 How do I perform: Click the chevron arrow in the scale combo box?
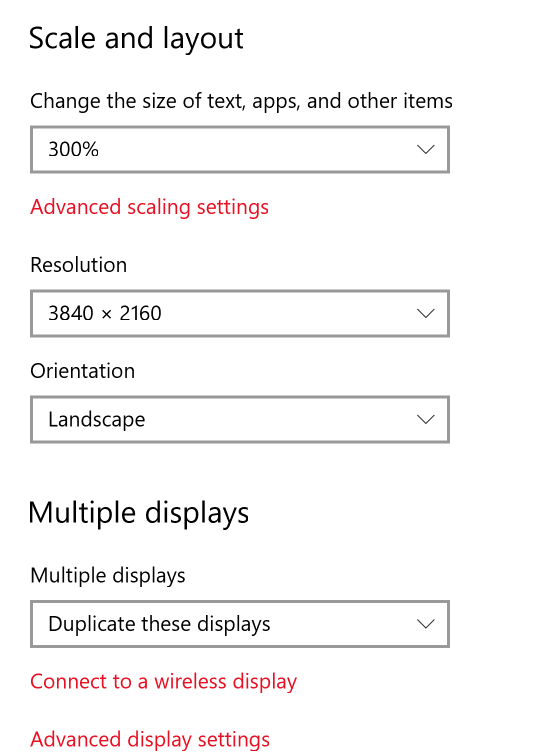pos(426,150)
